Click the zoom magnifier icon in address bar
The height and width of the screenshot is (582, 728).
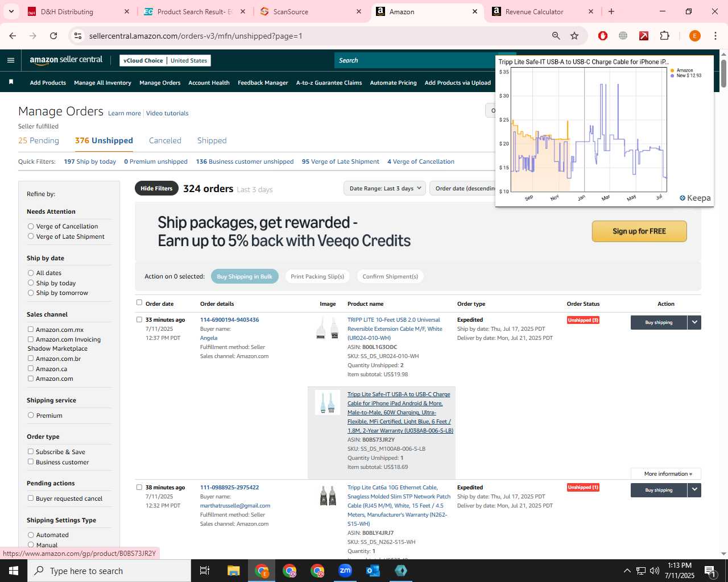(x=556, y=36)
